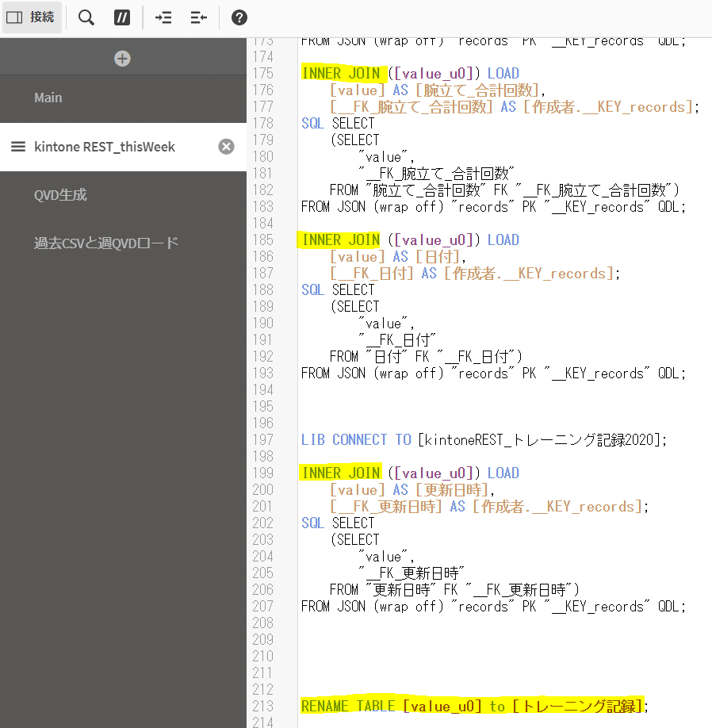Click FROM "更新日時" FK line

pyautogui.click(x=455, y=590)
